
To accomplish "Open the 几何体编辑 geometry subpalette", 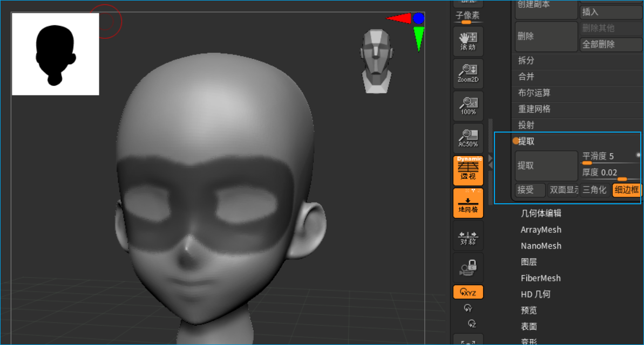I will 541,213.
